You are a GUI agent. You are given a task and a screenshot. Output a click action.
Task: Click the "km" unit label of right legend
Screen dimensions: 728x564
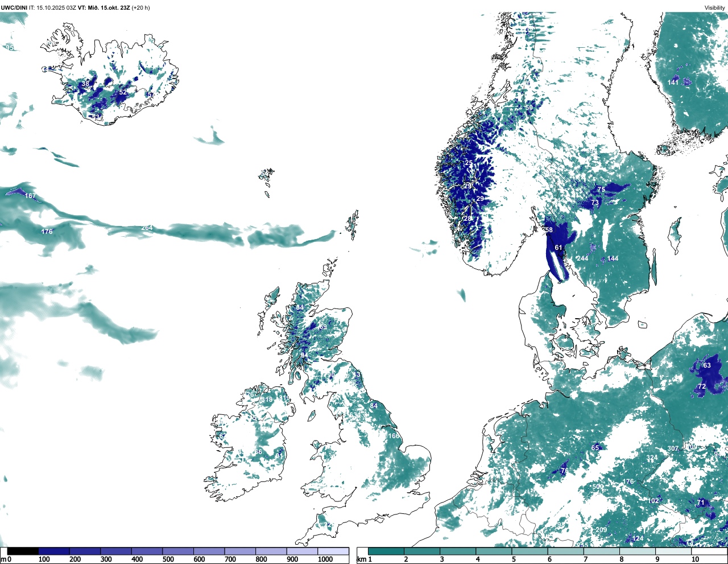[x=361, y=559]
